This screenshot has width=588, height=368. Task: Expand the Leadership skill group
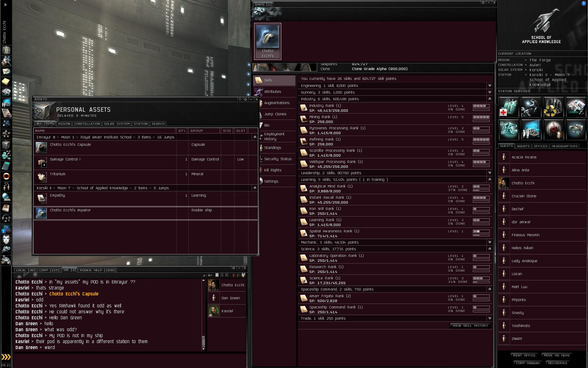click(490, 173)
